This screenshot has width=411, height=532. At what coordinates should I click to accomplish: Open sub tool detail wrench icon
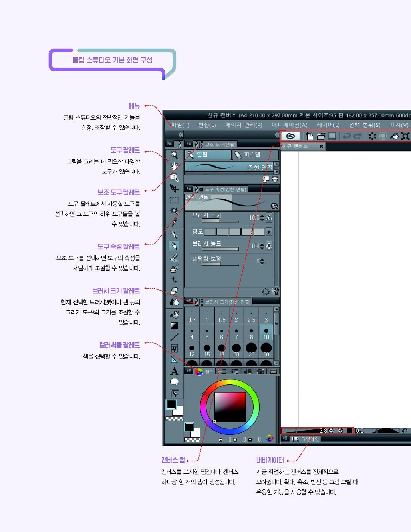point(276,292)
